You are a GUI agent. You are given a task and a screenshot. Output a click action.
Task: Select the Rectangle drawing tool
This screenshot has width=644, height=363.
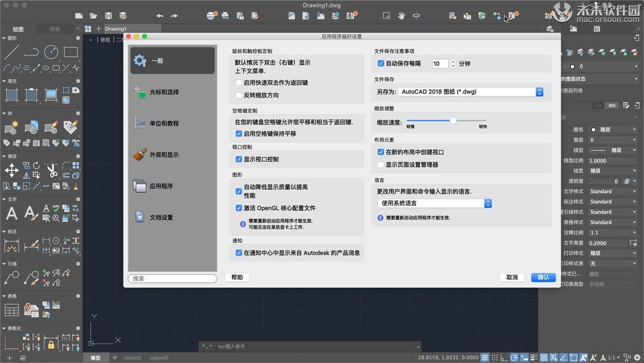tap(71, 52)
